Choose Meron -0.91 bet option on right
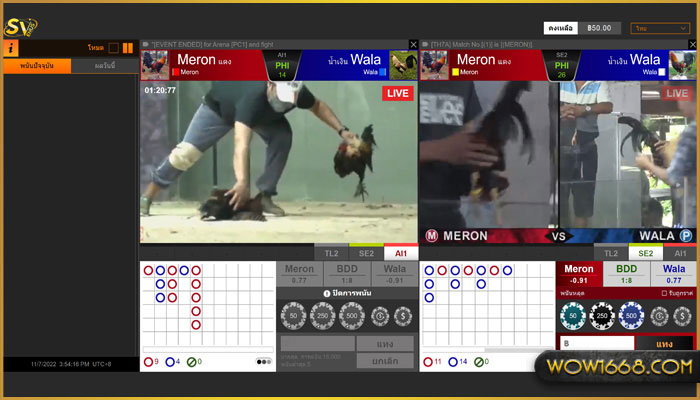The image size is (700, 400). click(x=579, y=274)
